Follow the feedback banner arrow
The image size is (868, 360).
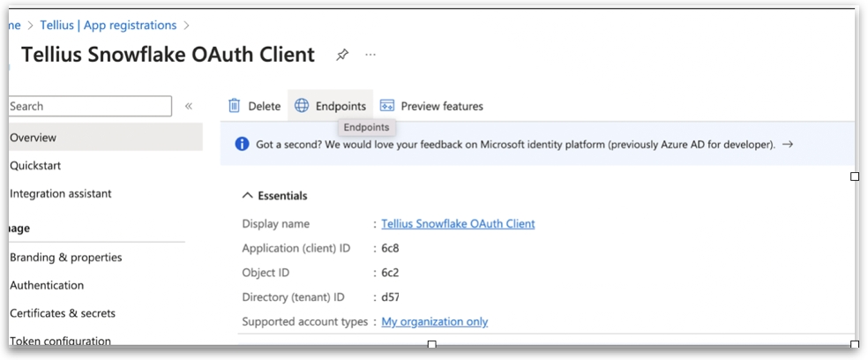pyautogui.click(x=788, y=144)
